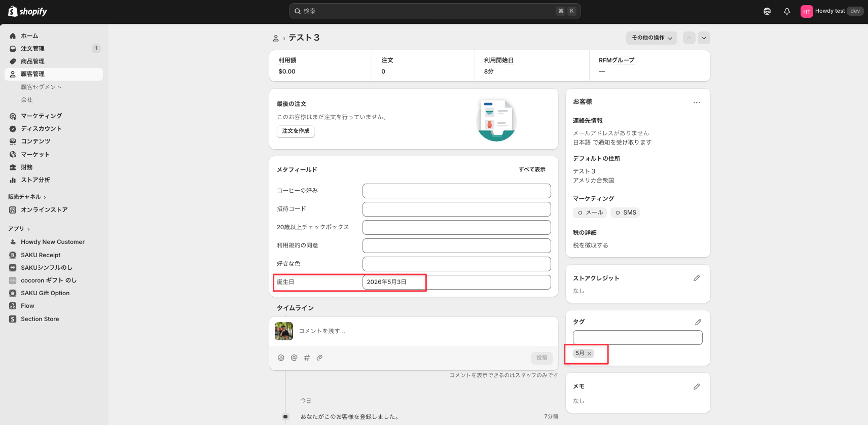
Task: Edit tags with the pencil icon
Action: (x=698, y=322)
